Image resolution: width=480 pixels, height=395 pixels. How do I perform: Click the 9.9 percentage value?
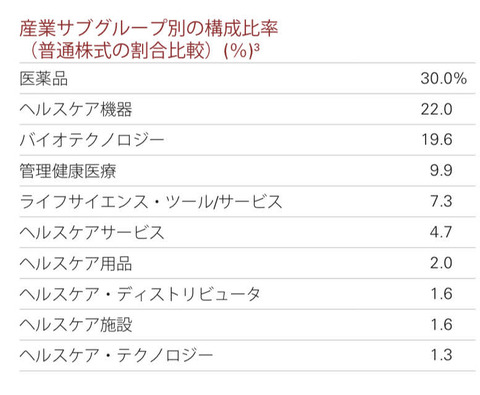[x=441, y=171]
